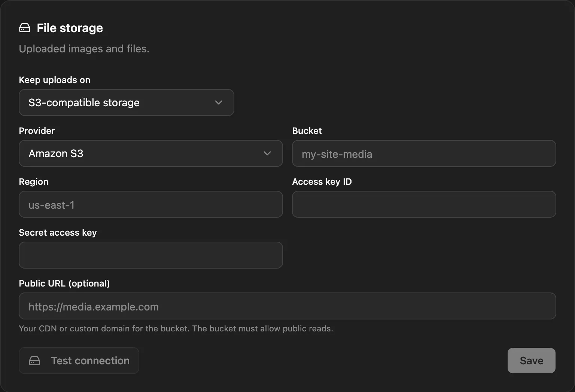Click the 'Access key ID' label
This screenshot has height=392, width=575.
[x=322, y=182]
